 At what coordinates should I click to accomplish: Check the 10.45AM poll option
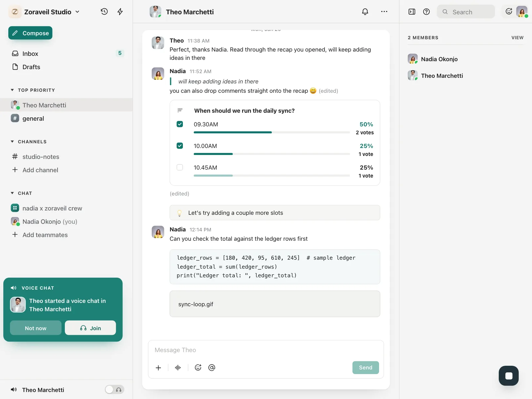click(180, 167)
